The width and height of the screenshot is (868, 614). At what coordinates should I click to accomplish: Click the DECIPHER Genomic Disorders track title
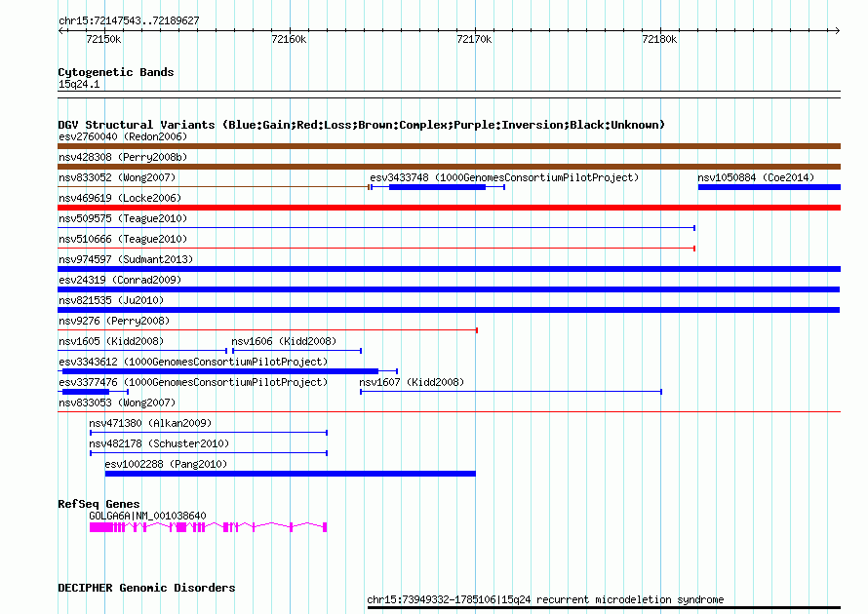point(146,588)
